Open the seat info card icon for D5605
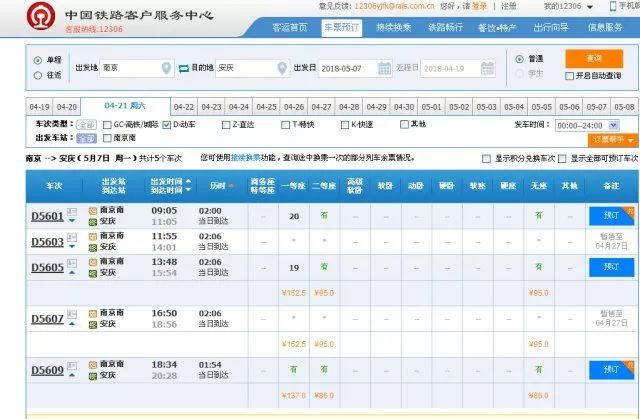 pyautogui.click(x=72, y=263)
